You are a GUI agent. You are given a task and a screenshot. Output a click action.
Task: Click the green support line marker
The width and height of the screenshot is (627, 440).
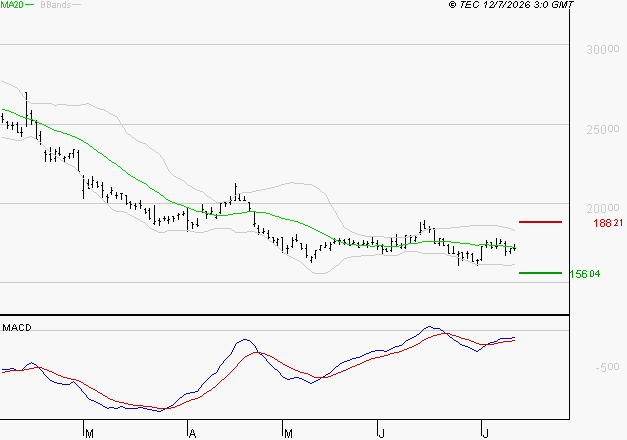point(540,273)
